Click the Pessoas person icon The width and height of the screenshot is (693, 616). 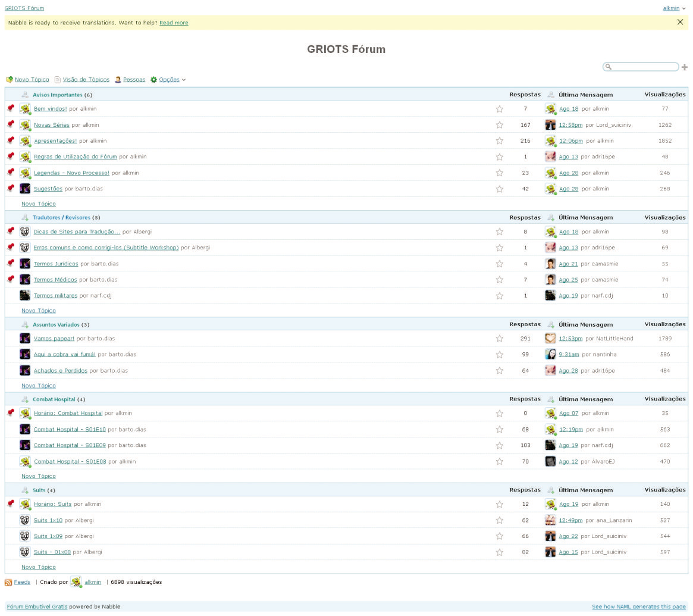[x=118, y=80]
